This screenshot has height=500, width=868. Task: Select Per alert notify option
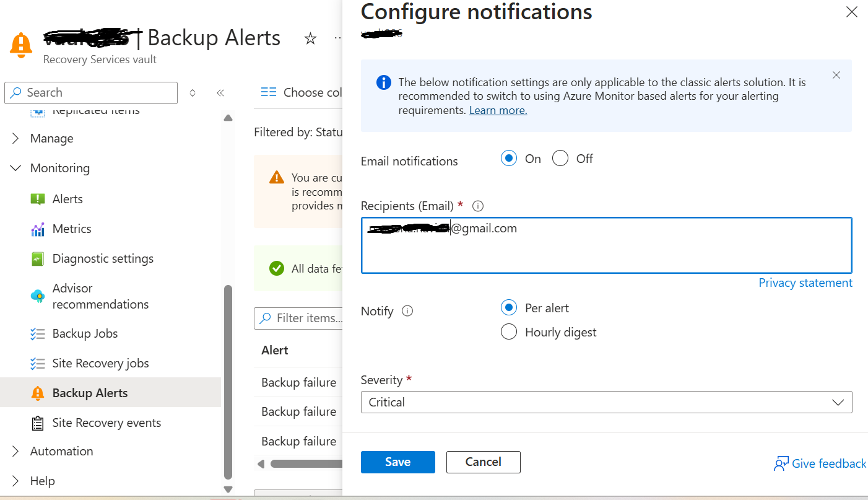509,308
